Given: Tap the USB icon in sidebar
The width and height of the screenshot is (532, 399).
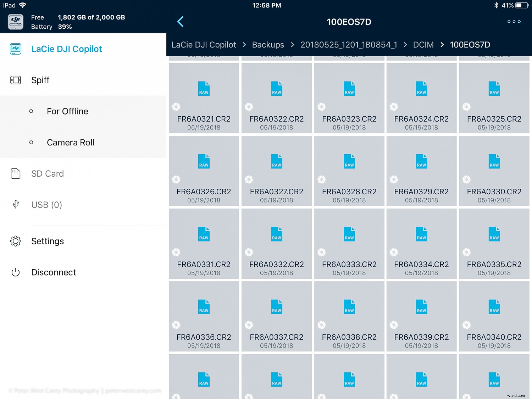Looking at the screenshot, I should 16,204.
